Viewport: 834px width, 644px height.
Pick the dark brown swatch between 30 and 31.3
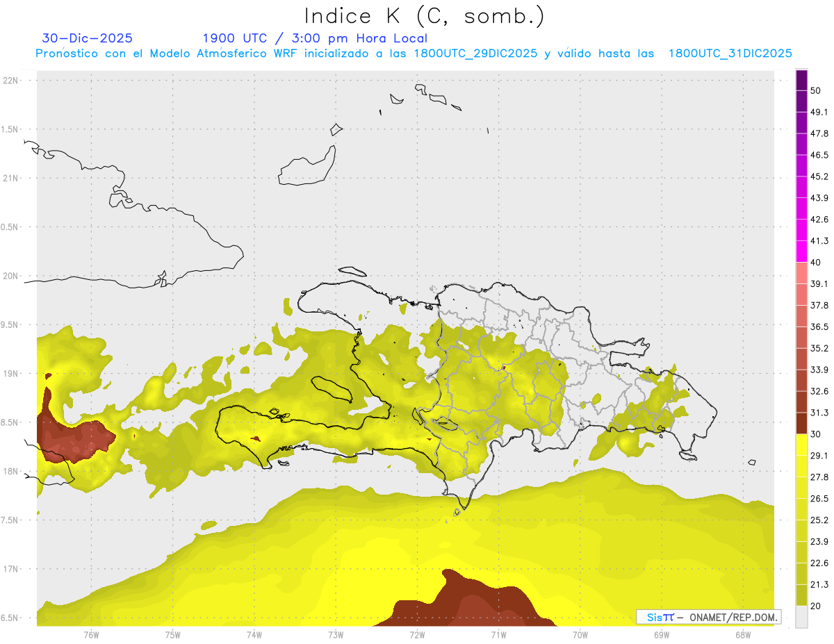[x=801, y=423]
